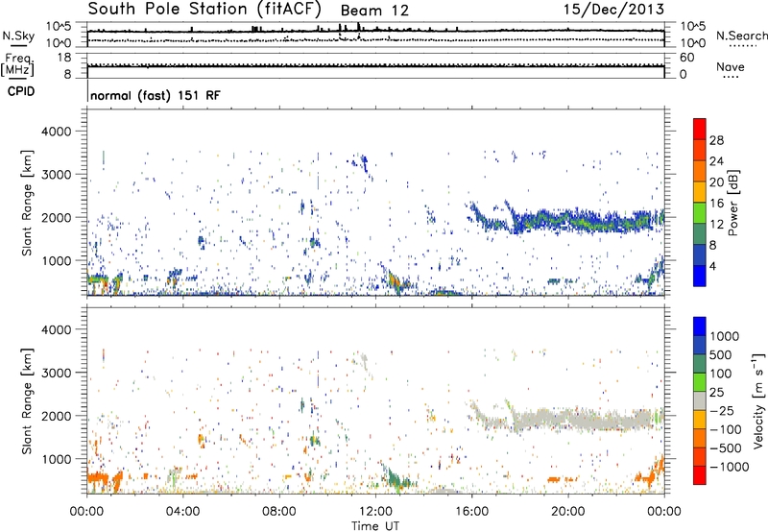Click the 'CPID' row label
This screenshot has height=532, width=768.
point(21,91)
